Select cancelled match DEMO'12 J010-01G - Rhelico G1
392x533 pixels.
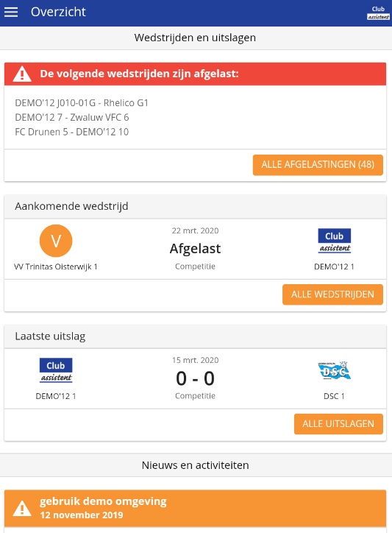click(82, 102)
